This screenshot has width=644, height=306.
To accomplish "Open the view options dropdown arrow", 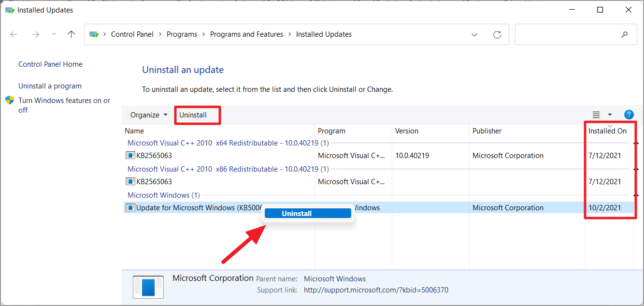I will coord(610,115).
